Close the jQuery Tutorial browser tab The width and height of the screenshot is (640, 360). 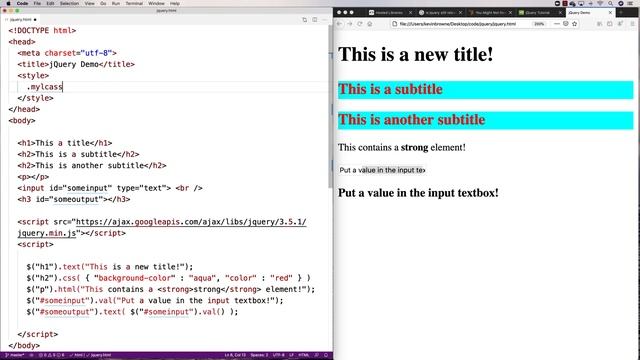click(x=560, y=13)
